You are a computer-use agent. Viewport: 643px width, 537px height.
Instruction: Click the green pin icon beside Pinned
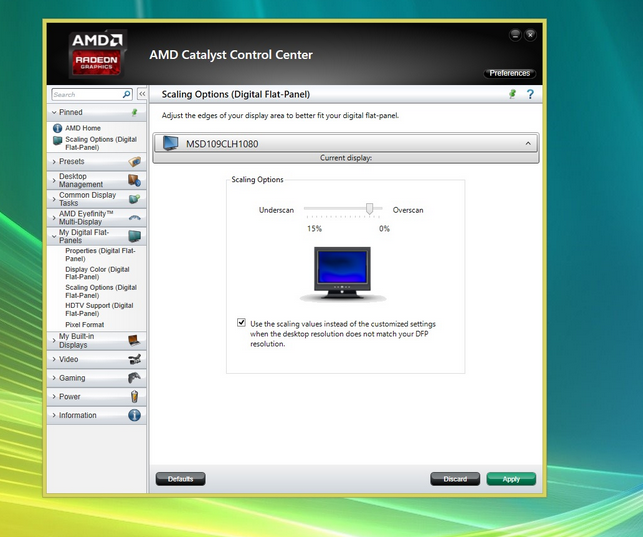click(x=134, y=112)
